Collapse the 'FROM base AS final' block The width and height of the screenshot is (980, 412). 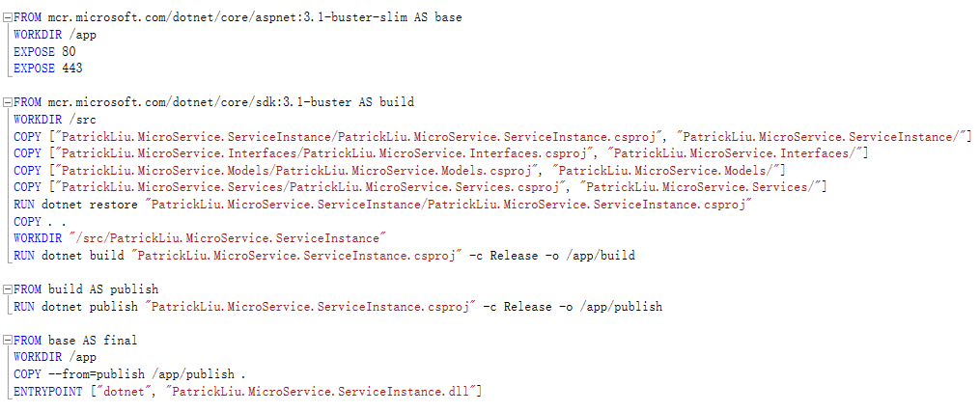click(8, 341)
